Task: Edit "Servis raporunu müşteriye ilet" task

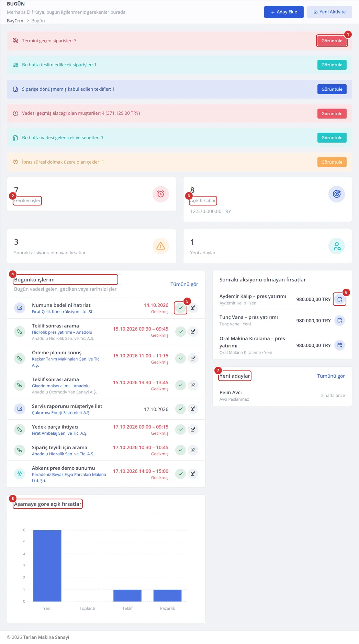Action: [193, 409]
